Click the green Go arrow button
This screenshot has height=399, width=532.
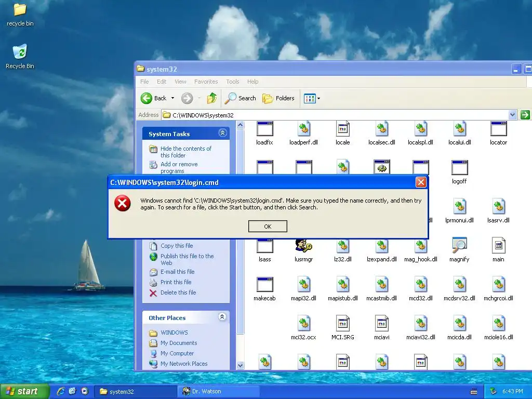click(525, 115)
